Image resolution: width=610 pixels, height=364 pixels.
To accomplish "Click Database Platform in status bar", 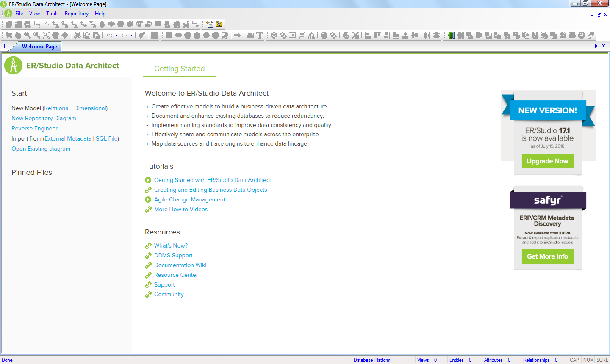I will (372, 360).
